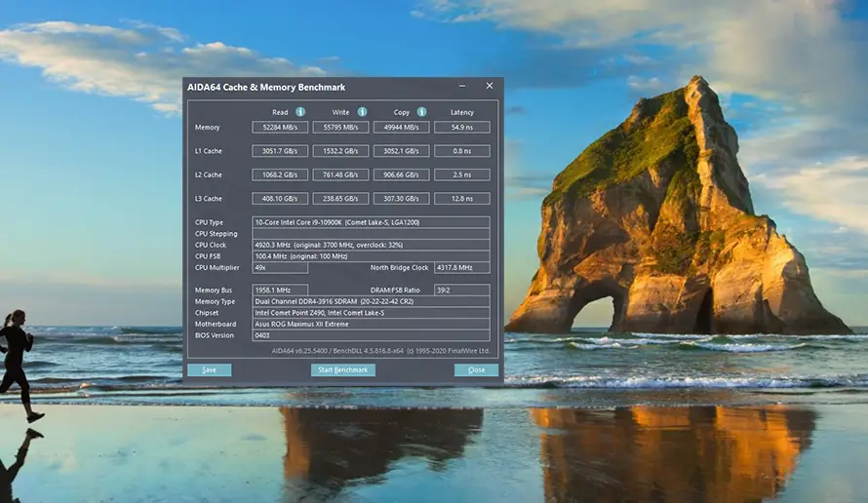This screenshot has width=868, height=503.
Task: Select Memory Copy value 49944 MB/s
Action: [x=402, y=128]
